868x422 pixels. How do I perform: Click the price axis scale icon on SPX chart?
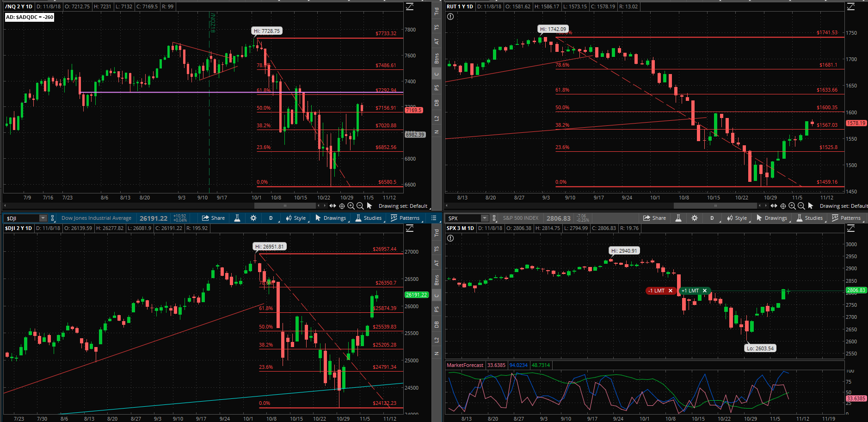click(x=851, y=228)
